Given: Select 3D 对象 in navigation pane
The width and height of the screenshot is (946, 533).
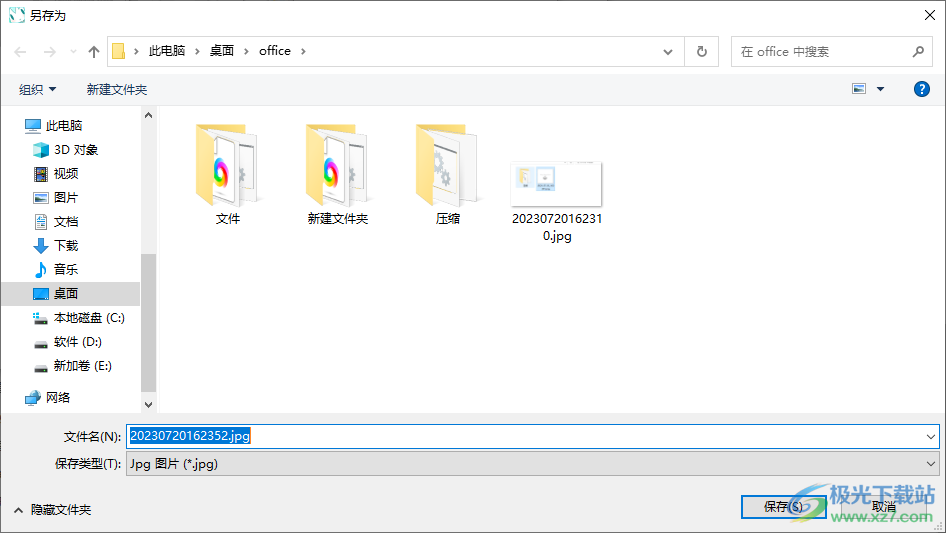Looking at the screenshot, I should point(75,149).
